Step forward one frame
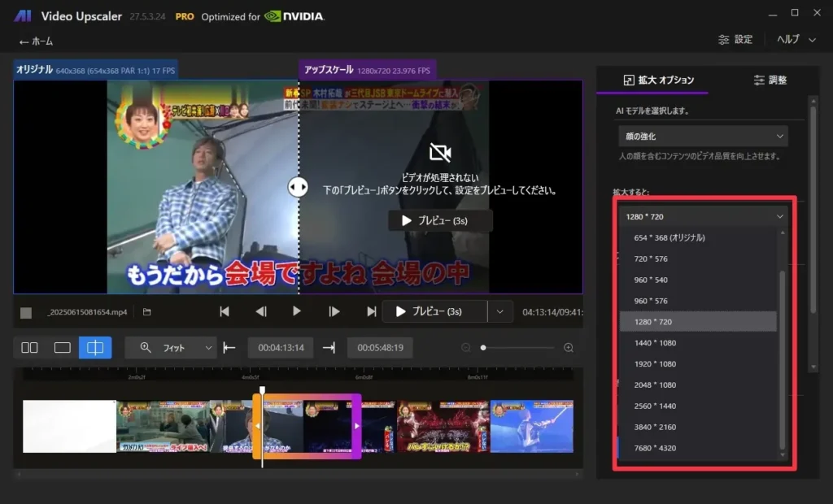833x504 pixels. point(334,311)
